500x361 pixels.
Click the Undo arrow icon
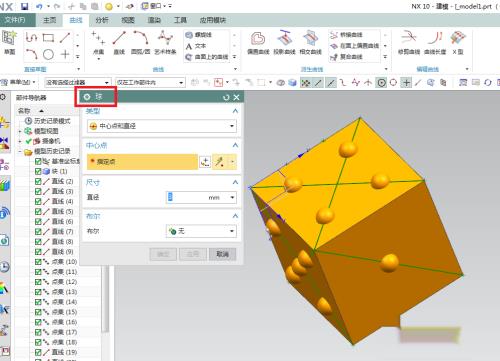click(39, 6)
